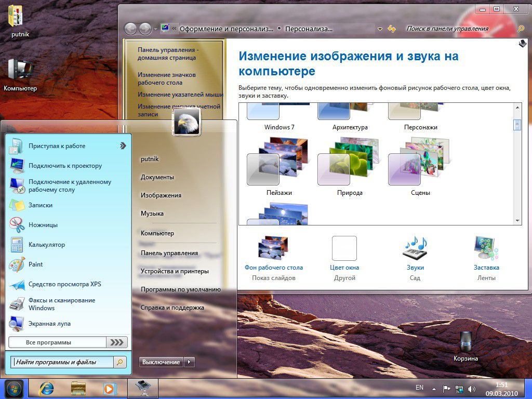Open the Заставка settings icon
The image size is (532, 399).
click(485, 248)
